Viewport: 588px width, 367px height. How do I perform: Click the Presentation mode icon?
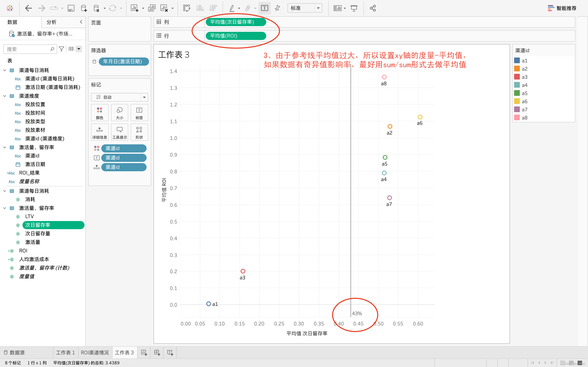354,8
